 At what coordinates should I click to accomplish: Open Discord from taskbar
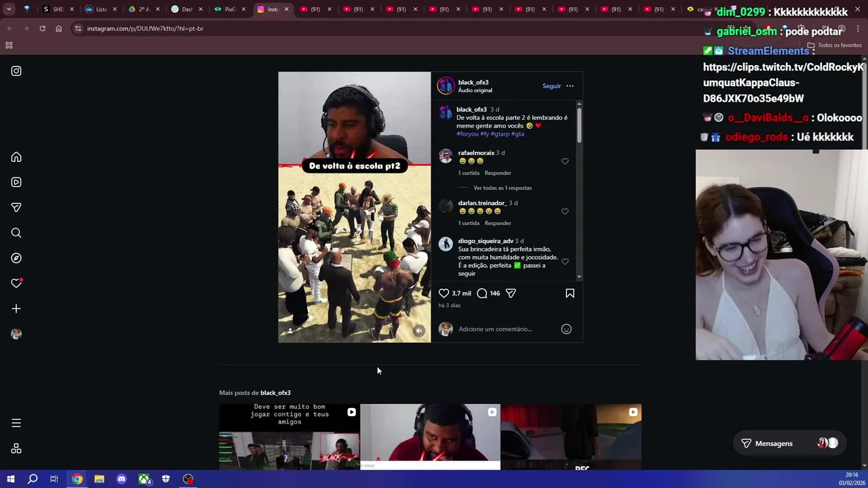pyautogui.click(x=121, y=480)
